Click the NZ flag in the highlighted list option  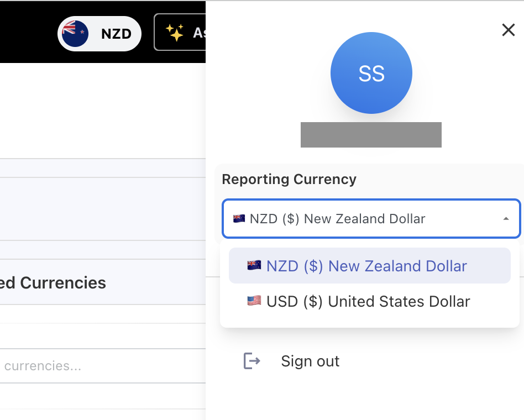click(254, 266)
